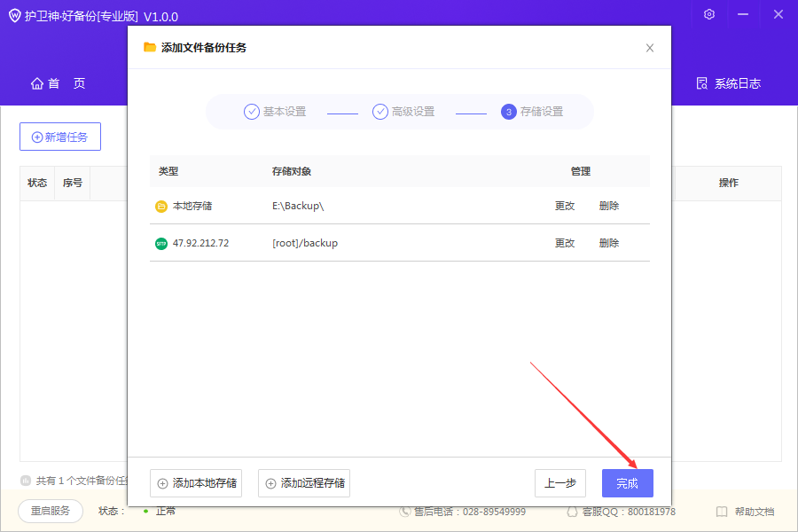Click the 售后电话 phone icon
The width and height of the screenshot is (798, 532).
tap(404, 512)
